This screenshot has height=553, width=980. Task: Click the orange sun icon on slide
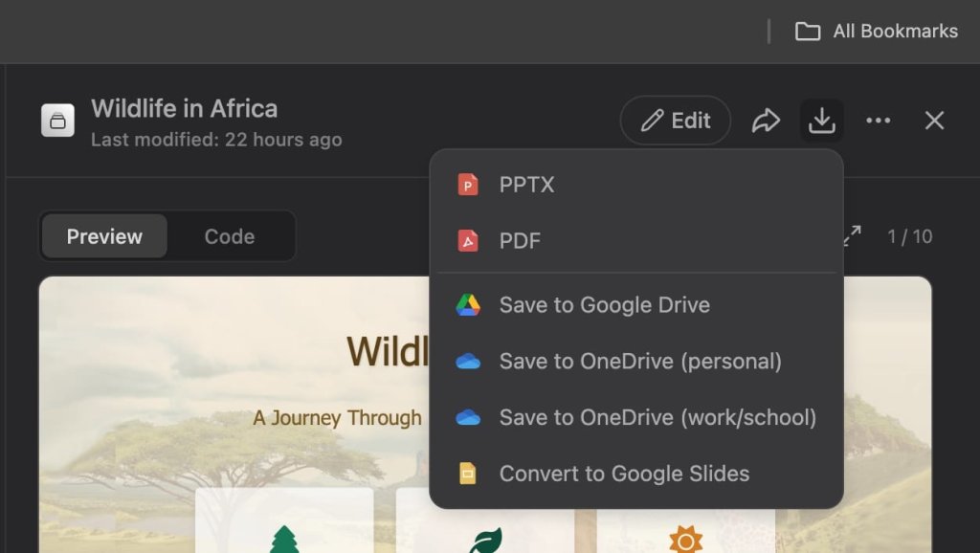point(685,540)
